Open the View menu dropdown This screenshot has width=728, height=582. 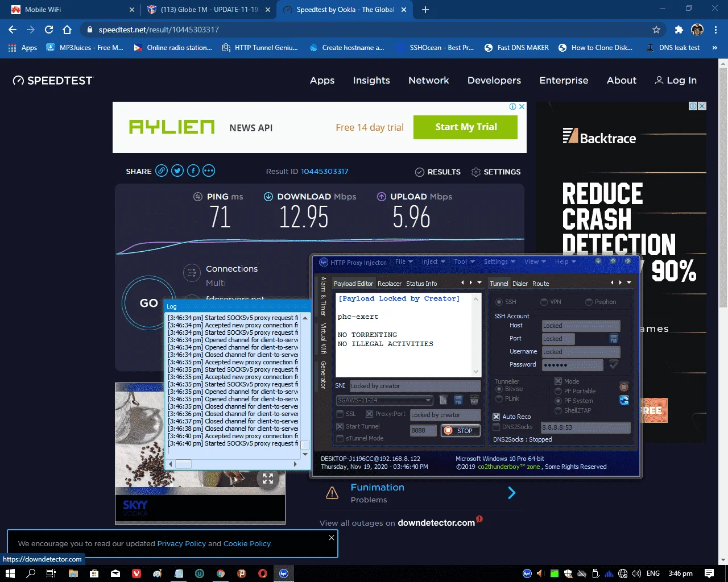[535, 261]
